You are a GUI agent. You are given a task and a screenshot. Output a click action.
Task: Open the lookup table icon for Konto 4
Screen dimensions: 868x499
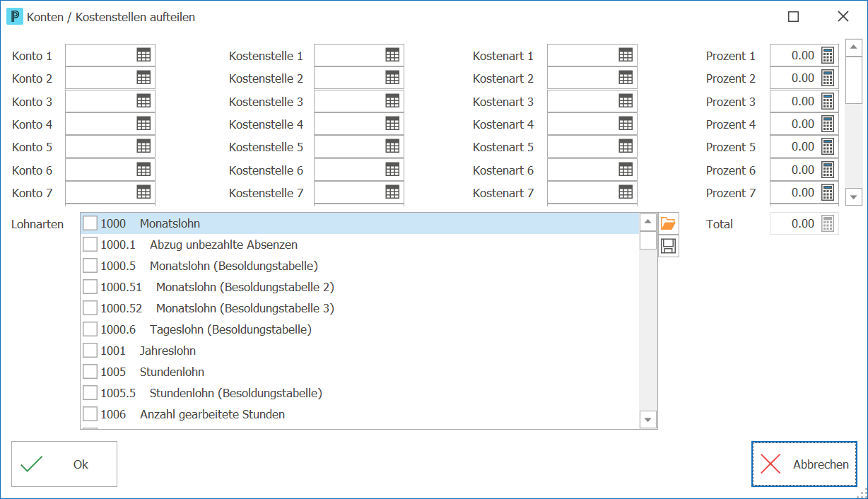click(x=143, y=124)
